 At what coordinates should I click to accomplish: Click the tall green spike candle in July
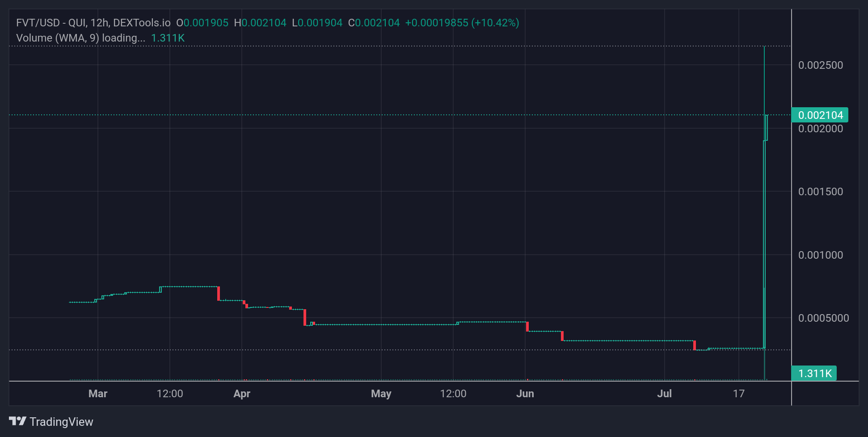764,197
